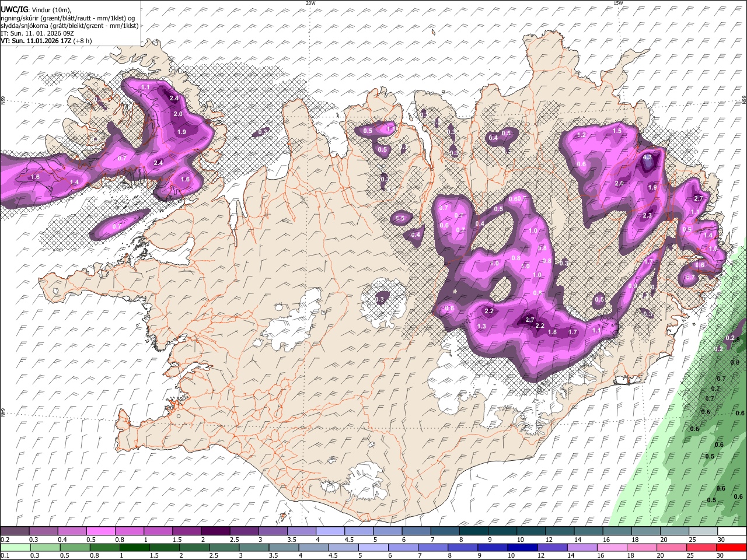Click the 12 label under the upper scale

click(550, 540)
